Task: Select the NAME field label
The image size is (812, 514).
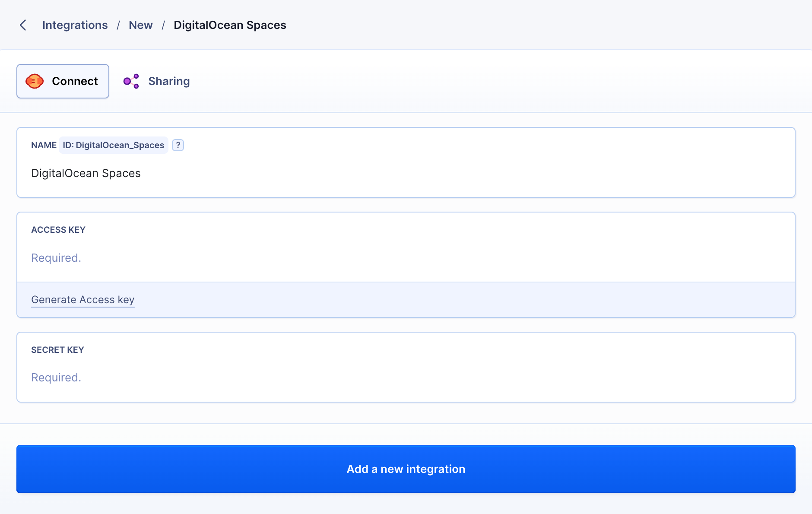Action: [44, 145]
